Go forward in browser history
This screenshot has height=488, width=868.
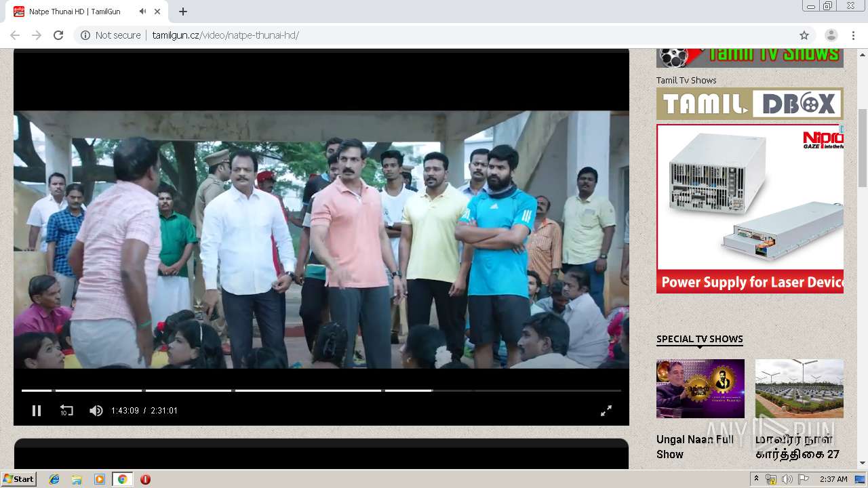(x=37, y=35)
